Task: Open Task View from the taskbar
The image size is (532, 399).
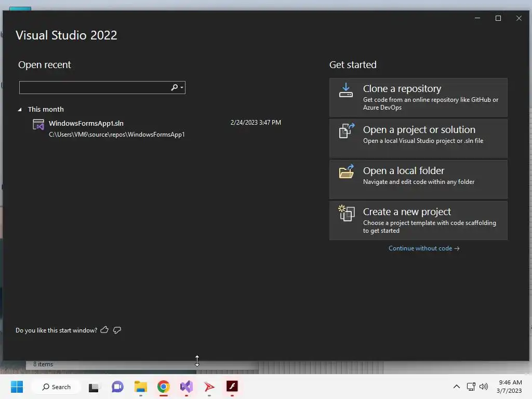Action: (94, 387)
